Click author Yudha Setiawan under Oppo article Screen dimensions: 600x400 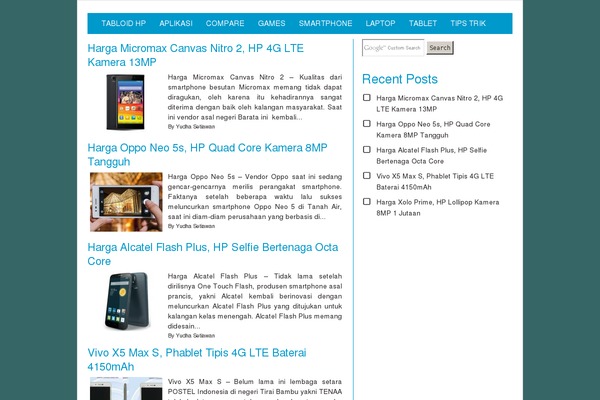[x=195, y=226]
